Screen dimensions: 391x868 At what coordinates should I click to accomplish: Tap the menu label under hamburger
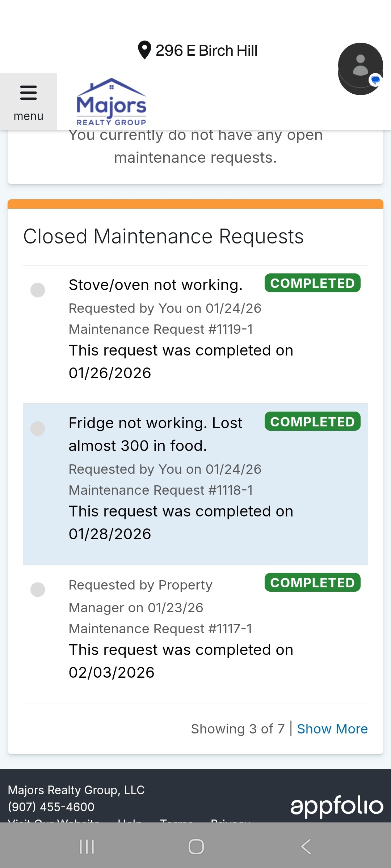tap(28, 116)
